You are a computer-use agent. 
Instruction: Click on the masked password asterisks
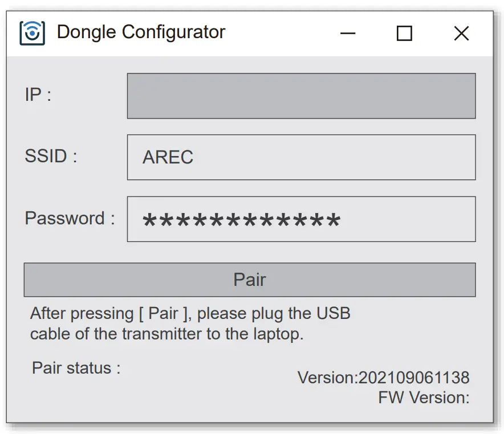point(241,221)
